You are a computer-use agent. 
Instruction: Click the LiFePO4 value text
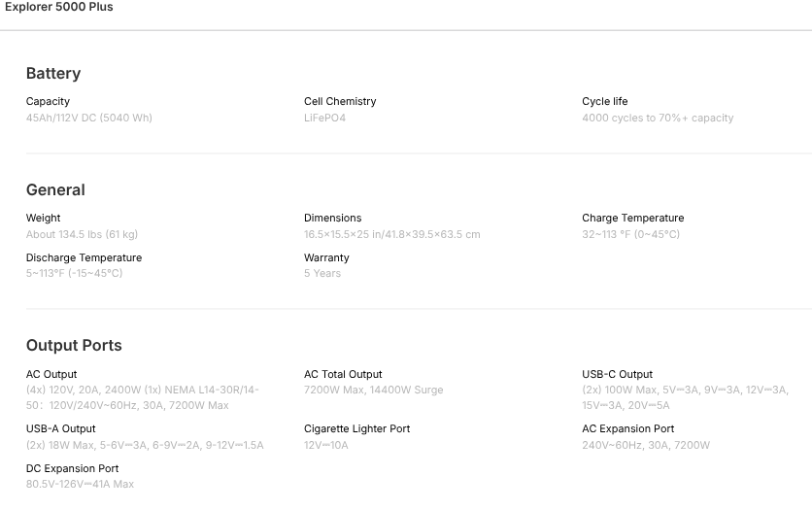pyautogui.click(x=324, y=118)
